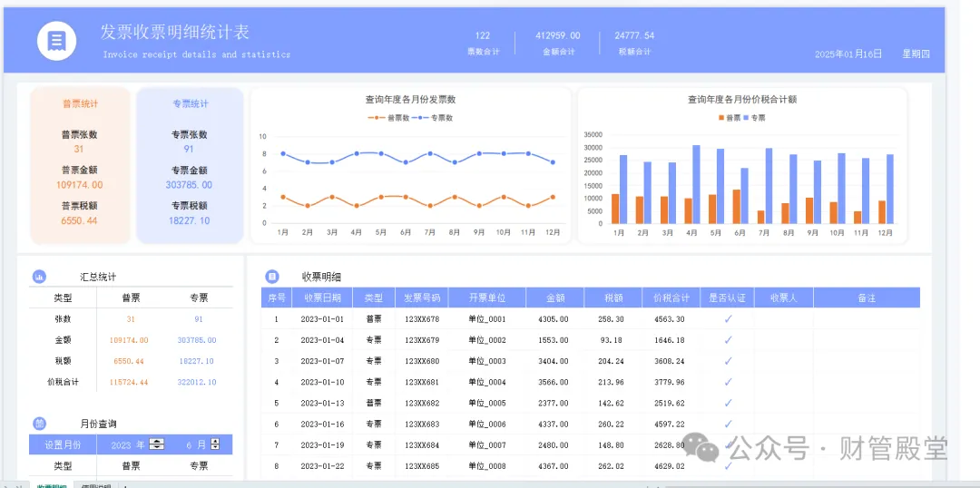This screenshot has height=488, width=980.
Task: Click the blue 专票 legend swatch in the bar chart
Action: [746, 118]
